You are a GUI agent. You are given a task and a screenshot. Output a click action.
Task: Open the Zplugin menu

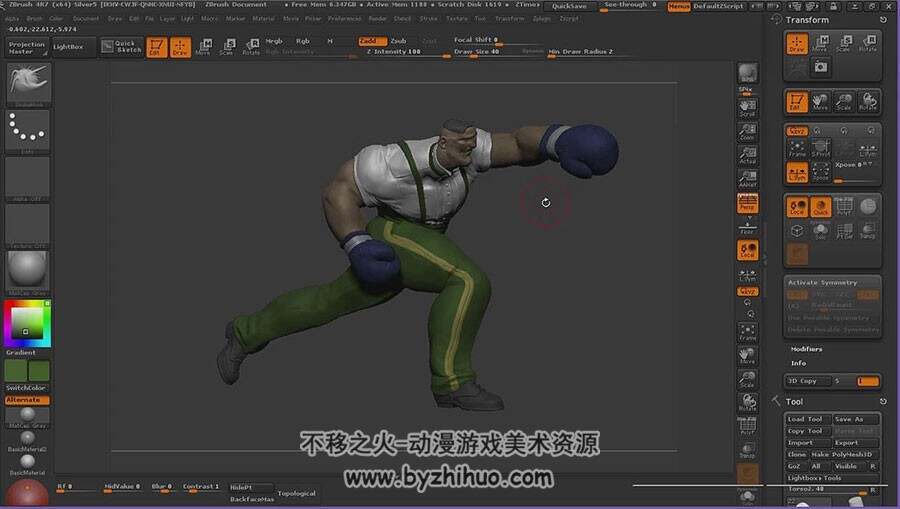[542, 19]
